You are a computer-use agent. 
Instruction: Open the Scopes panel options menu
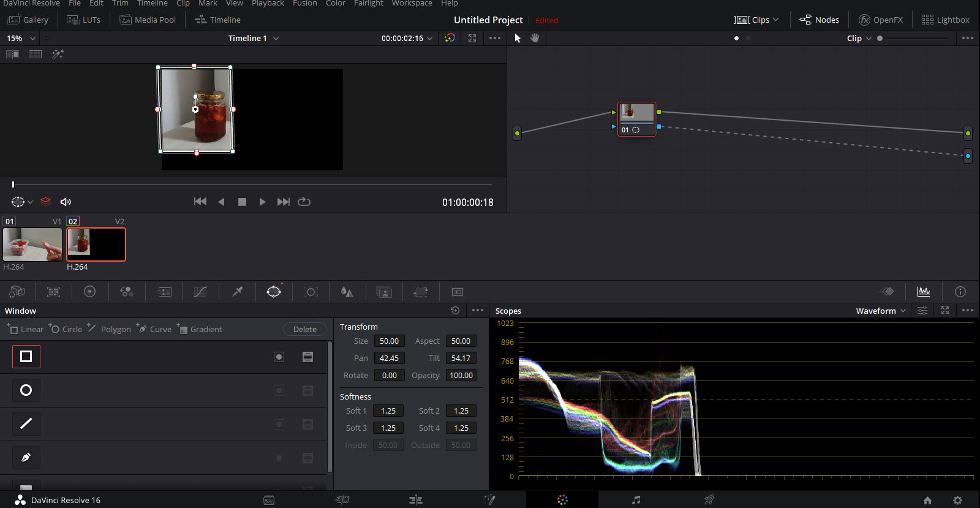pos(968,311)
